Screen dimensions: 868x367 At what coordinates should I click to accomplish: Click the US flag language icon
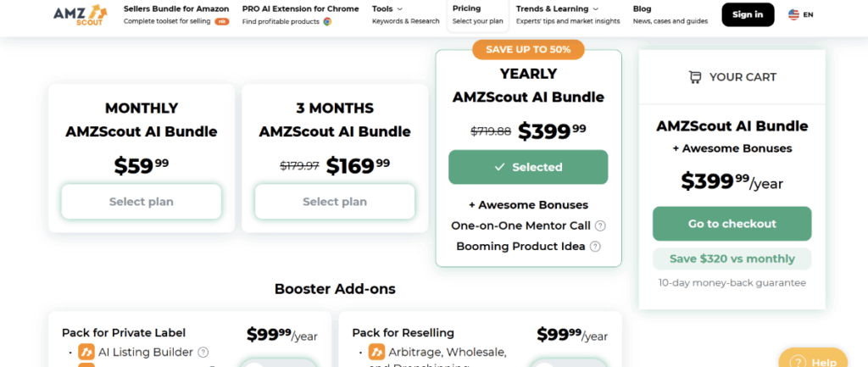793,14
